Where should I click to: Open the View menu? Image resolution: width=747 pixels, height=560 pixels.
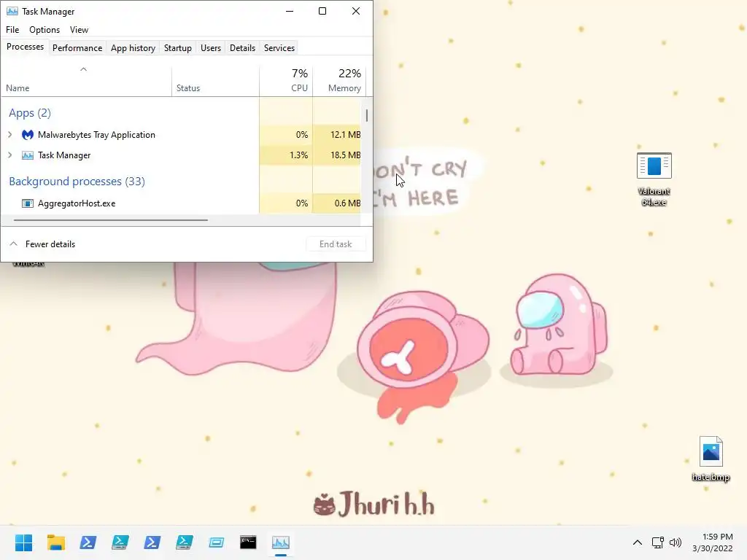coord(79,29)
